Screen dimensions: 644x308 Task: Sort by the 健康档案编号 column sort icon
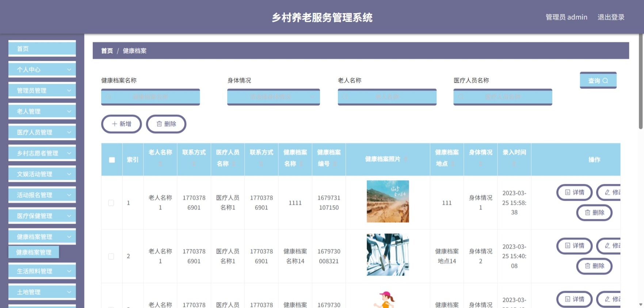click(x=335, y=164)
